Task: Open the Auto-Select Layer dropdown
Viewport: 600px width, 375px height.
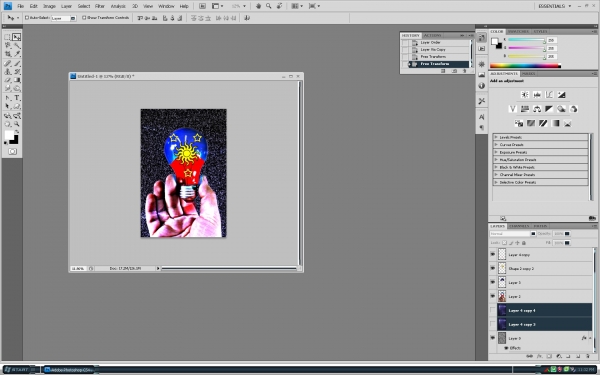Action: (x=64, y=18)
